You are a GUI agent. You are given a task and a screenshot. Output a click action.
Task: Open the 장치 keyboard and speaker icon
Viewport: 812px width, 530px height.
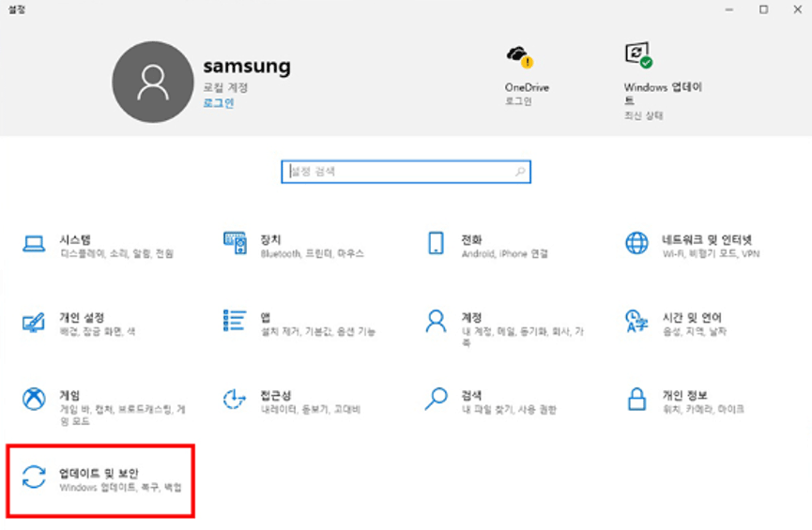coord(235,243)
